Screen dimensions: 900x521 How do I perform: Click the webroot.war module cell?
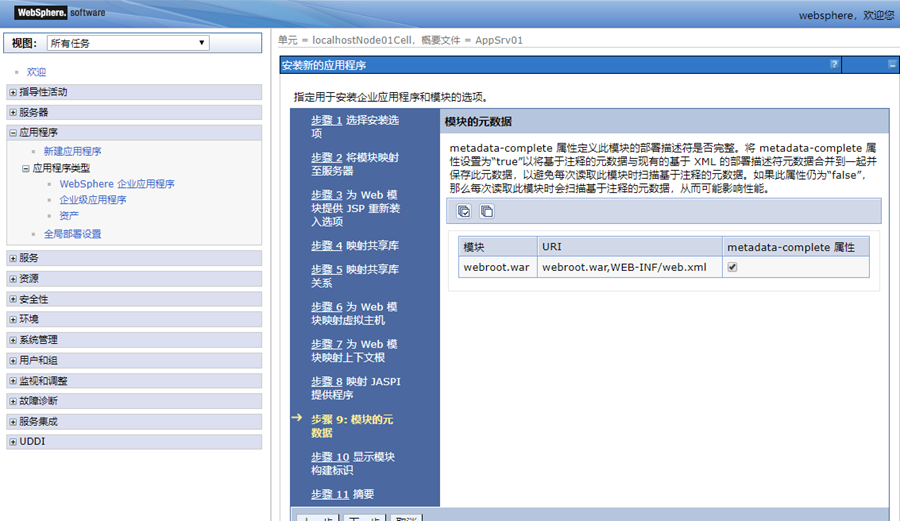[498, 267]
